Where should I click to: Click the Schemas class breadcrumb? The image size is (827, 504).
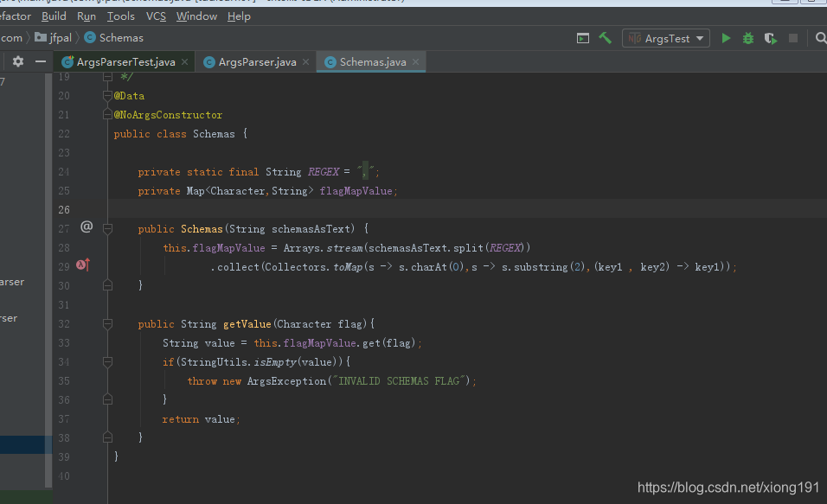[x=114, y=38]
